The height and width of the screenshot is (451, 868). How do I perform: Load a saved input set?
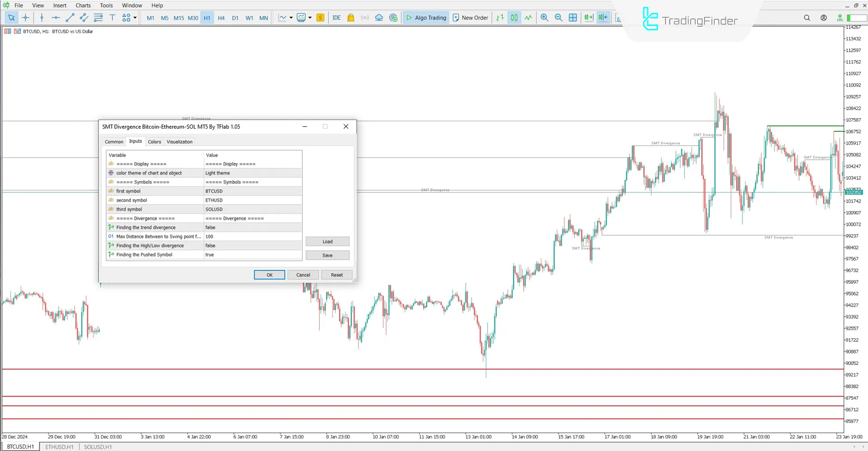point(327,241)
